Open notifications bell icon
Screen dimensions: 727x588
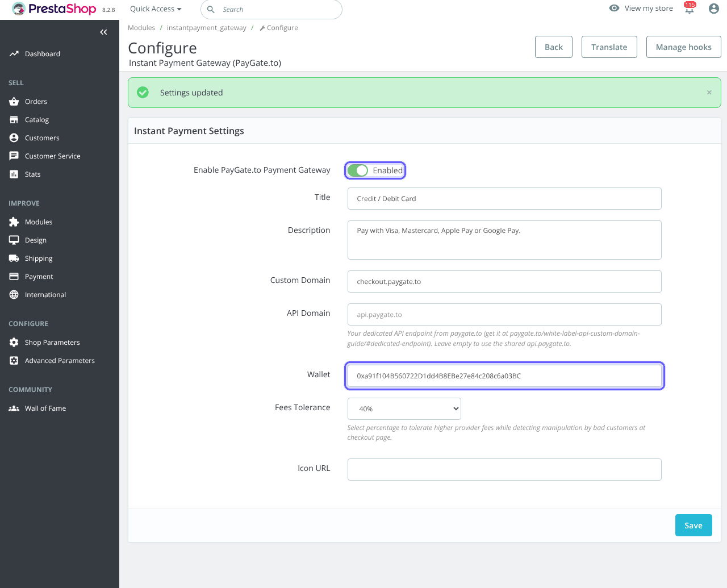[690, 9]
